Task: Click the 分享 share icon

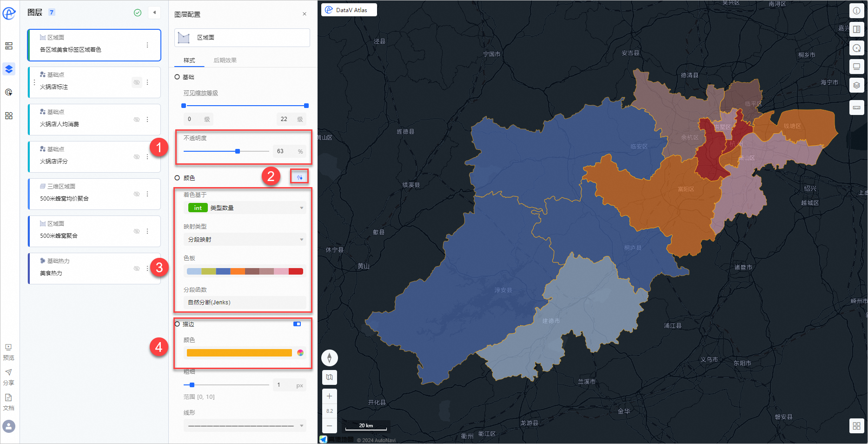Action: tap(8, 372)
